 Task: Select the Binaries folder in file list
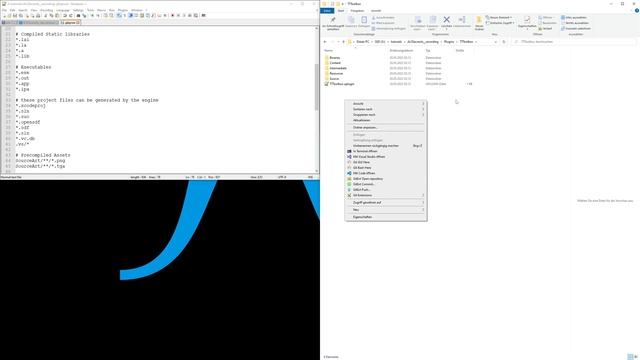coord(335,58)
